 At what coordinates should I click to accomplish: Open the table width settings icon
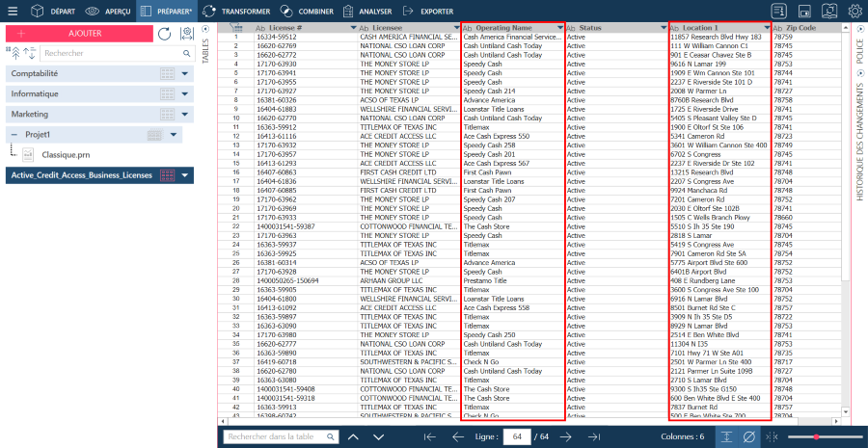tap(187, 34)
